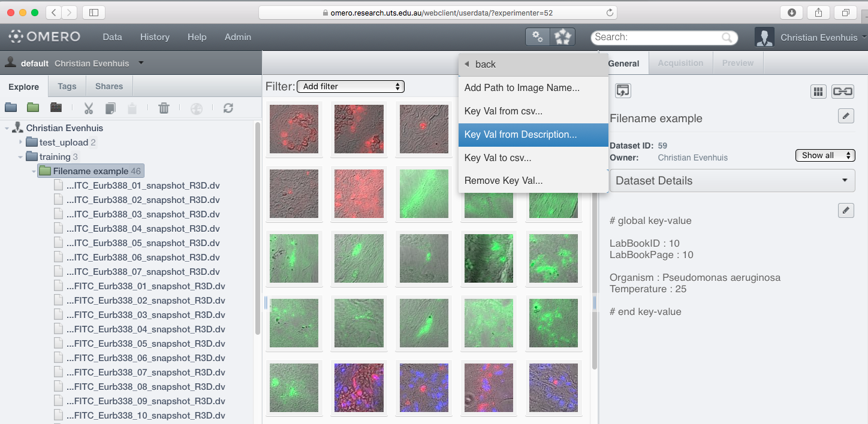
Task: Open Safari's downloads
Action: 791,13
